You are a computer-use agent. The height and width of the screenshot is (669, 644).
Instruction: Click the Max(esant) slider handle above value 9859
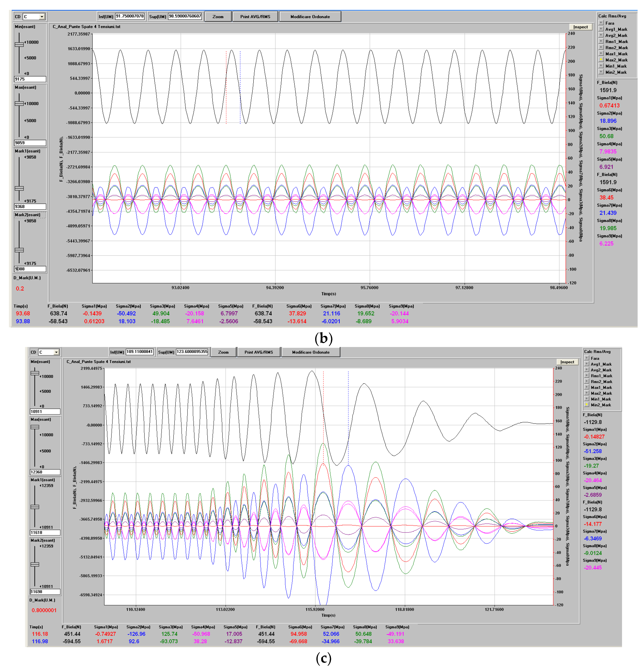pyautogui.click(x=19, y=103)
